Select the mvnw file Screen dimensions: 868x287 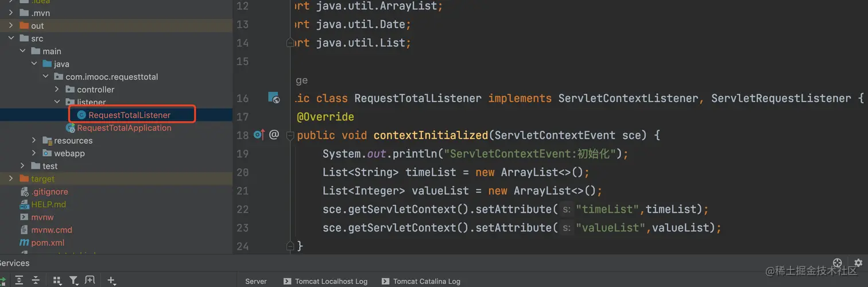42,217
